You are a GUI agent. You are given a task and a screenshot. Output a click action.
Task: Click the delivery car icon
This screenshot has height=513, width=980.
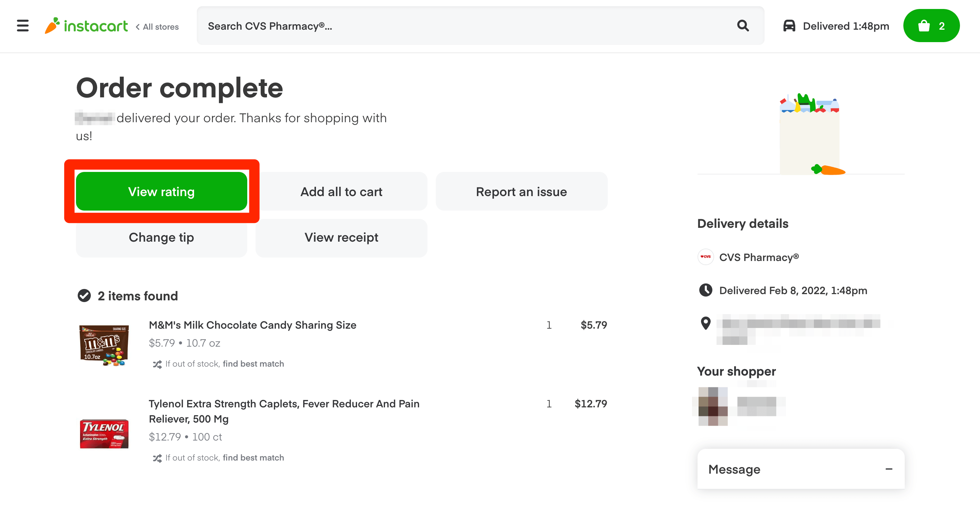pyautogui.click(x=789, y=26)
